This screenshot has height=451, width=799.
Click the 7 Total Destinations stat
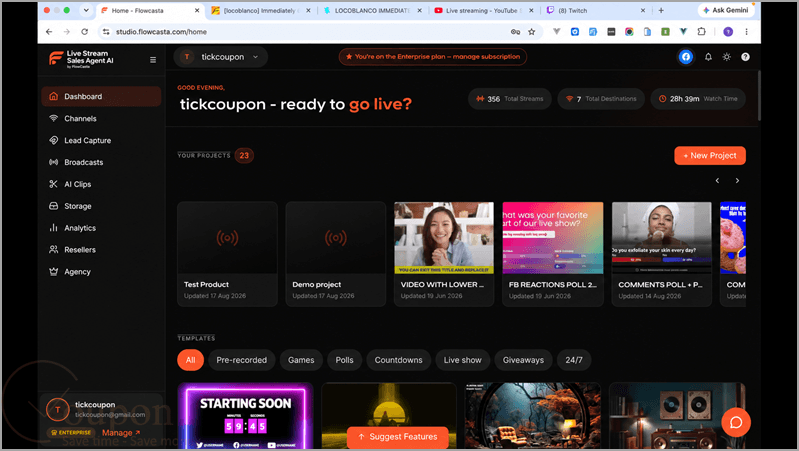pos(601,99)
